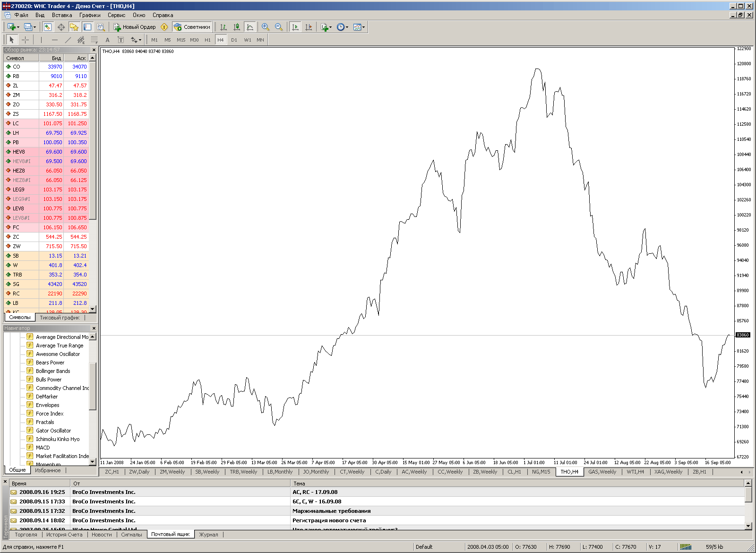The image size is (756, 553).
Task: Toggle chart shift icon
Action: [x=309, y=27]
